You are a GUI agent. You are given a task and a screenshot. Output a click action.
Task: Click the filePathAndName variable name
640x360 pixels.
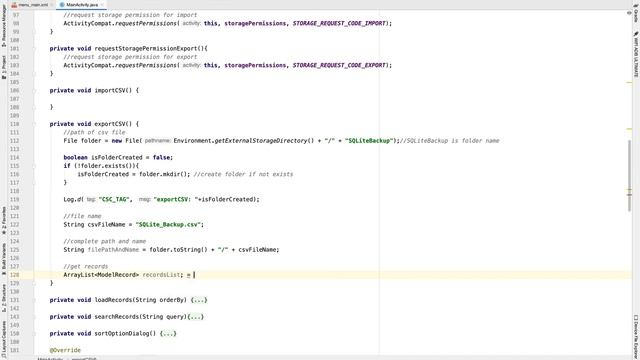coord(113,250)
